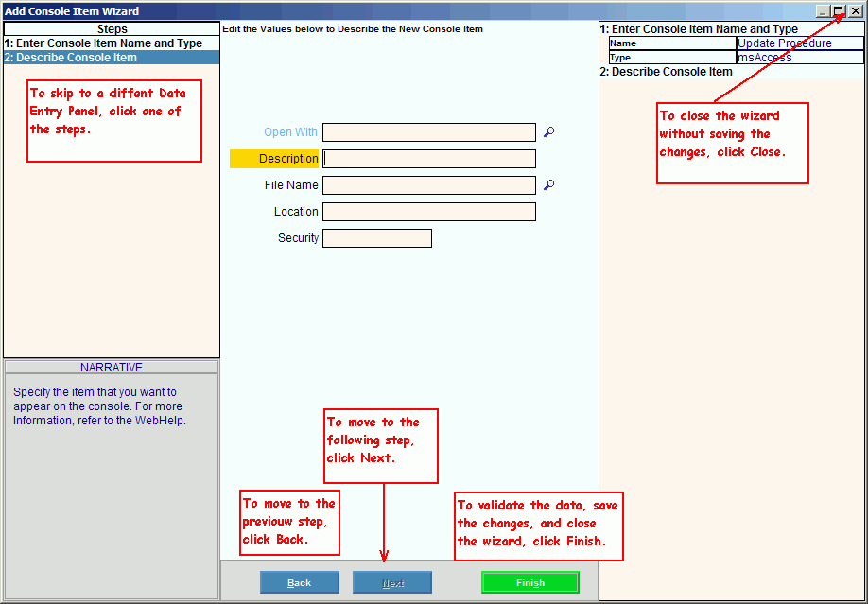The image size is (868, 604).
Task: Focus the Description input box
Action: click(429, 159)
